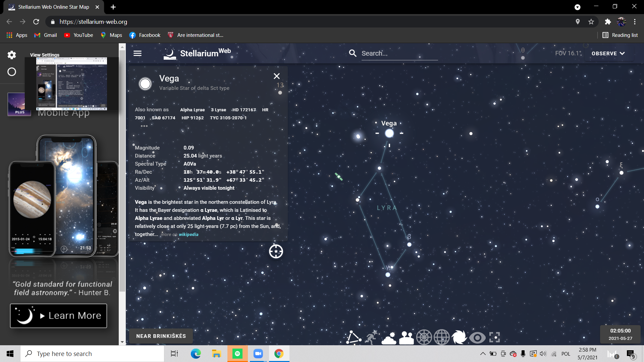Toggle deep sky objects icon

[459, 338]
